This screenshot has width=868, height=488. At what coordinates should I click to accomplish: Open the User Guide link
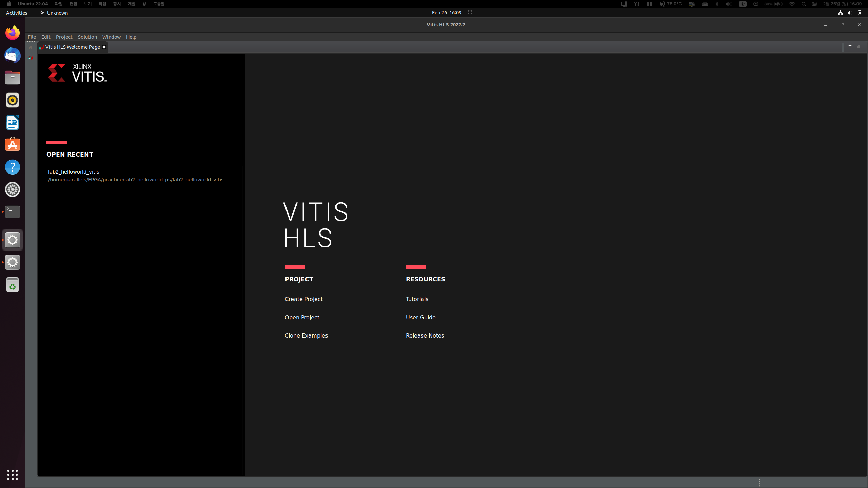click(421, 317)
